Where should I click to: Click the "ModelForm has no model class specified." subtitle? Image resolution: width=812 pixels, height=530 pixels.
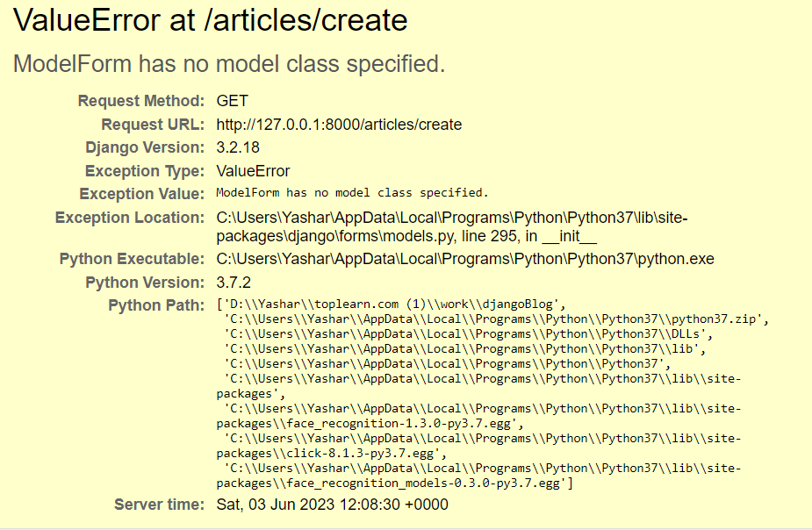229,64
